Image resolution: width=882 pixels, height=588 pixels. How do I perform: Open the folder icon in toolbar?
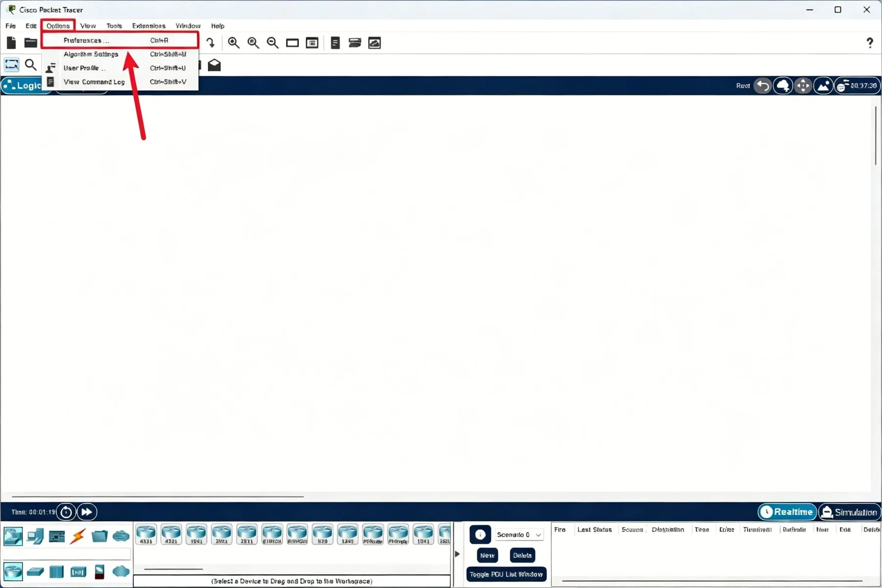coord(31,43)
